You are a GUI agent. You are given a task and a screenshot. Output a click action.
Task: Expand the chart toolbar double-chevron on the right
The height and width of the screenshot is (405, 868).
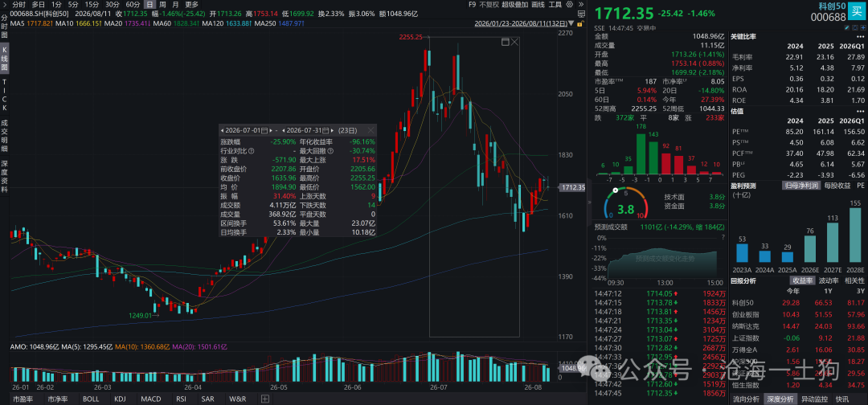581,5
